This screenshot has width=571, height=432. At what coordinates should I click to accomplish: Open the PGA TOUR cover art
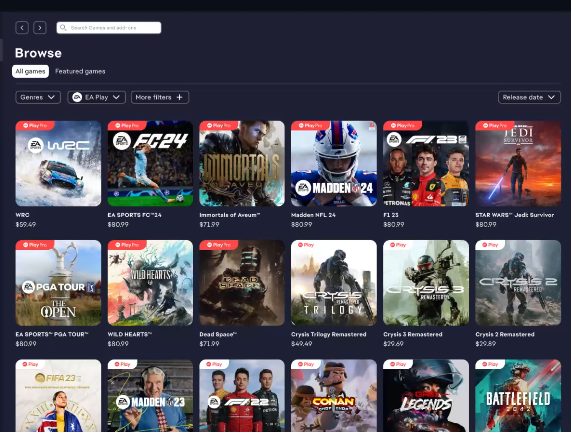tap(58, 283)
